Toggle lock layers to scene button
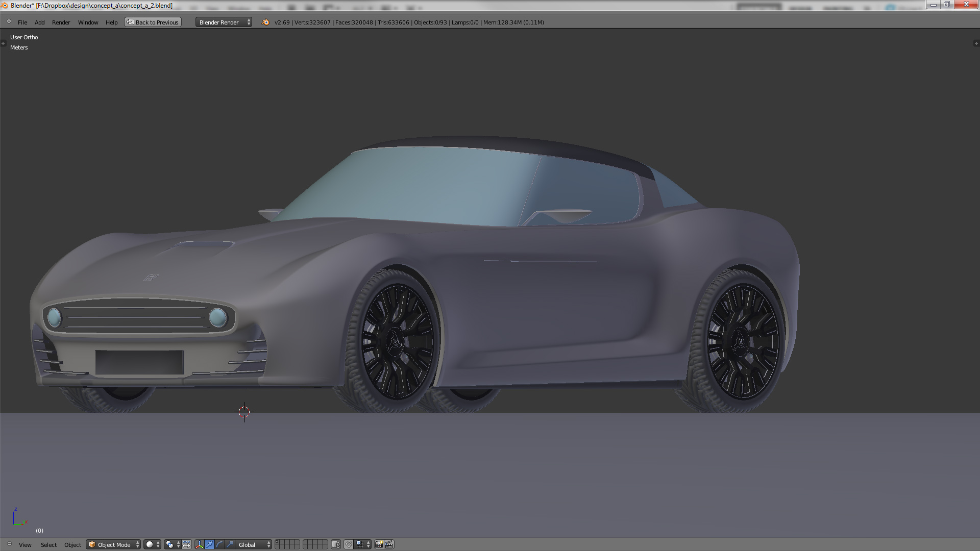The width and height of the screenshot is (980, 551). point(335,544)
